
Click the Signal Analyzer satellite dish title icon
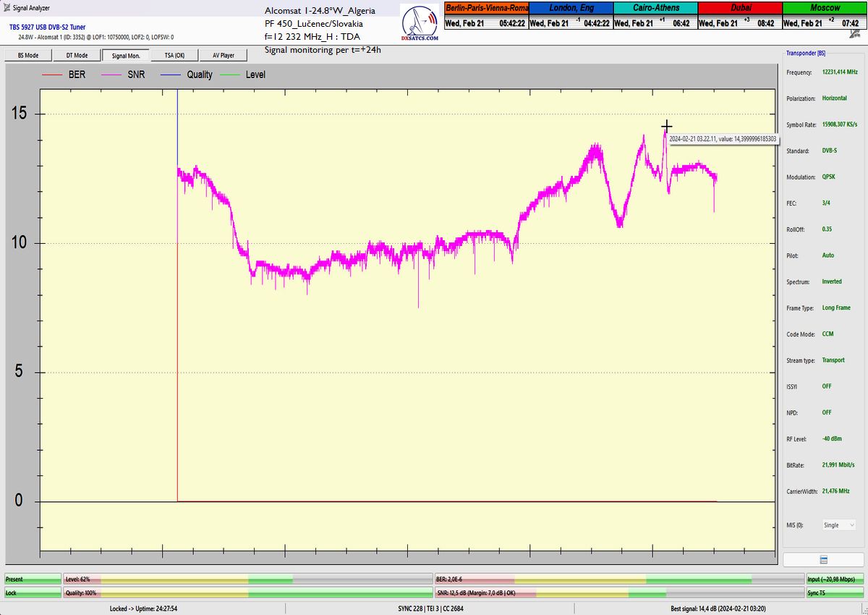coord(7,7)
